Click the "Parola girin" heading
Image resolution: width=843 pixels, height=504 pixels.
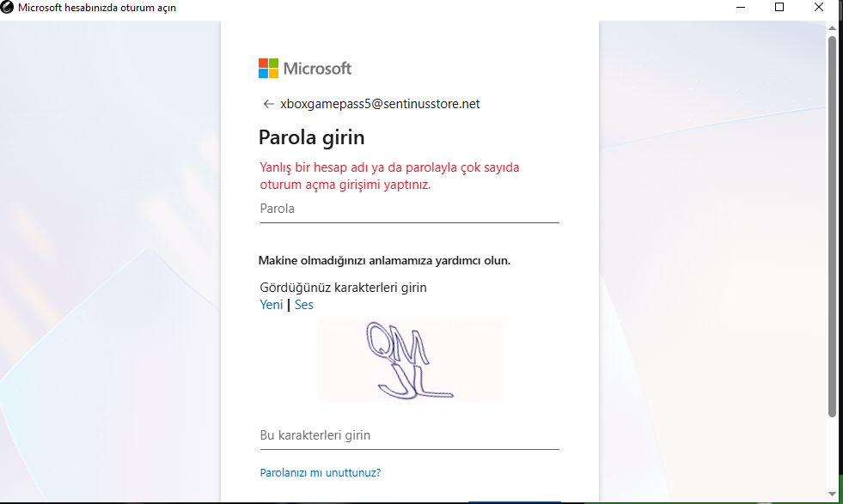(x=311, y=137)
